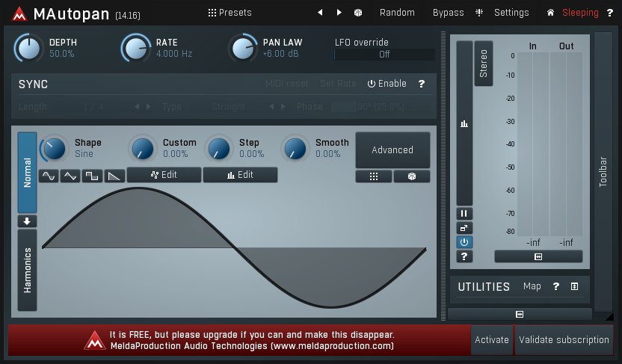Toggle the Sync Enable switch

coord(387,84)
